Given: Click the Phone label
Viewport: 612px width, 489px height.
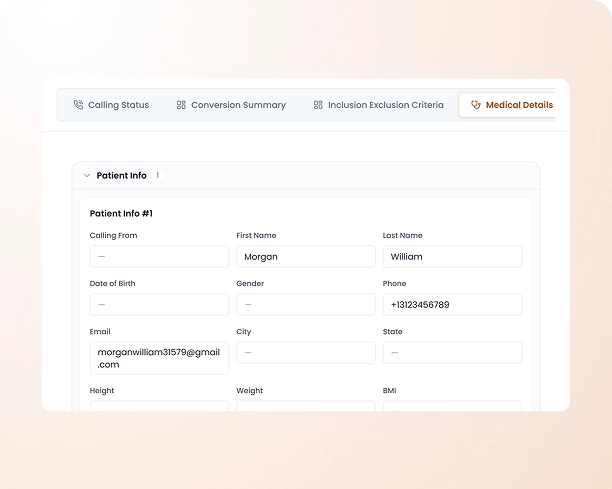Looking at the screenshot, I should (x=394, y=284).
